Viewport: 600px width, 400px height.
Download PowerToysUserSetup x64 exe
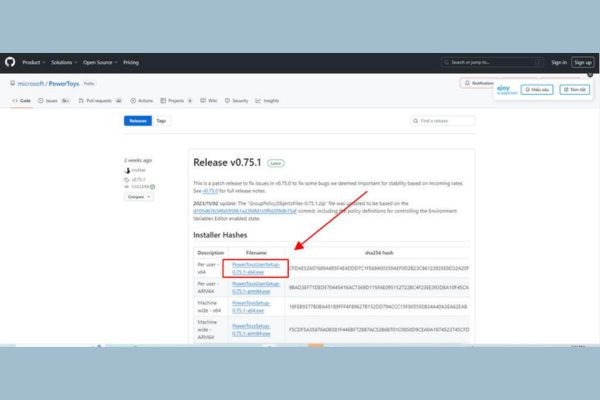pyautogui.click(x=256, y=268)
